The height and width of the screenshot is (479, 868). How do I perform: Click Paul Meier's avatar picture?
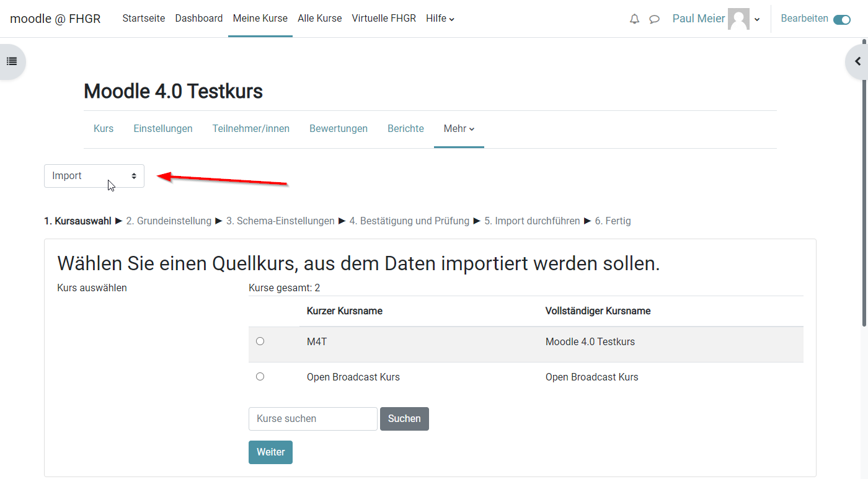pyautogui.click(x=738, y=19)
